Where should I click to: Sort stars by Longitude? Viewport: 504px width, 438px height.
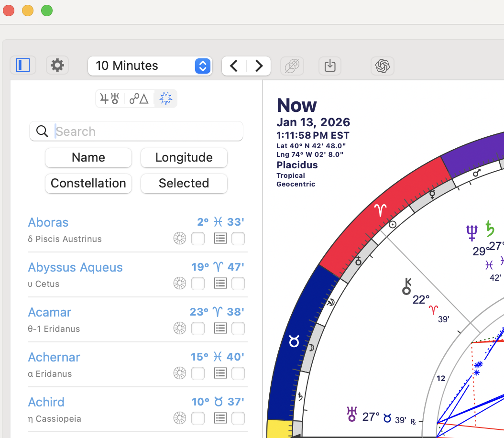click(184, 158)
